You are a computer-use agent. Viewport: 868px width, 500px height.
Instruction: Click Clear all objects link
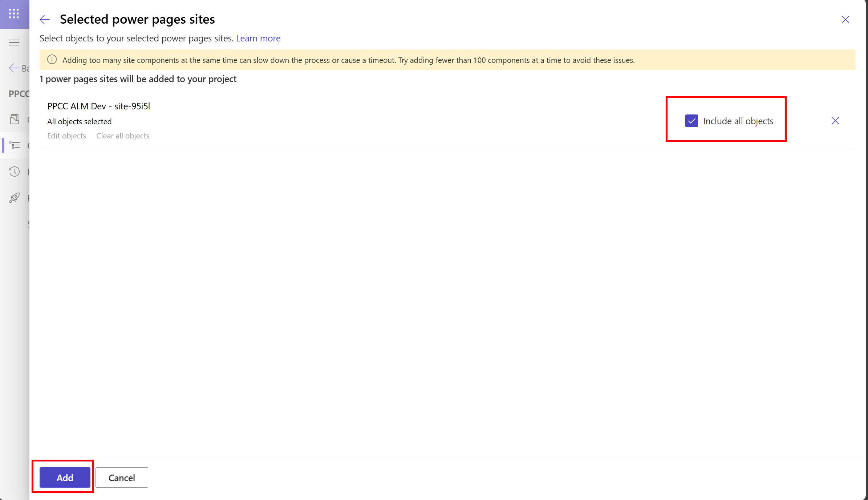click(x=123, y=136)
